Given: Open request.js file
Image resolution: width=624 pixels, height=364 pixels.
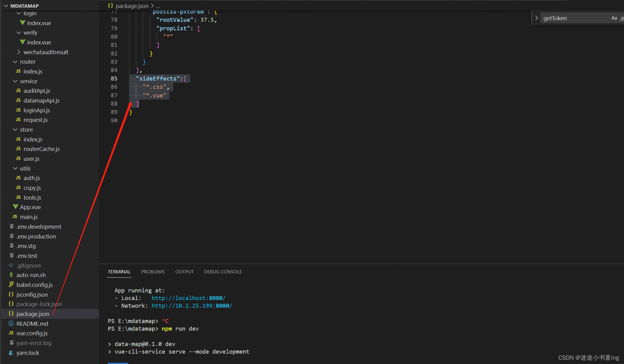Looking at the screenshot, I should pyautogui.click(x=36, y=120).
